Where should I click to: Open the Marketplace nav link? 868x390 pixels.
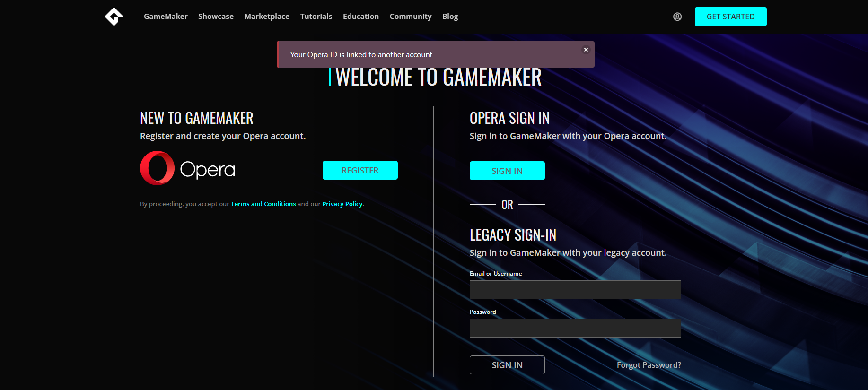tap(267, 17)
